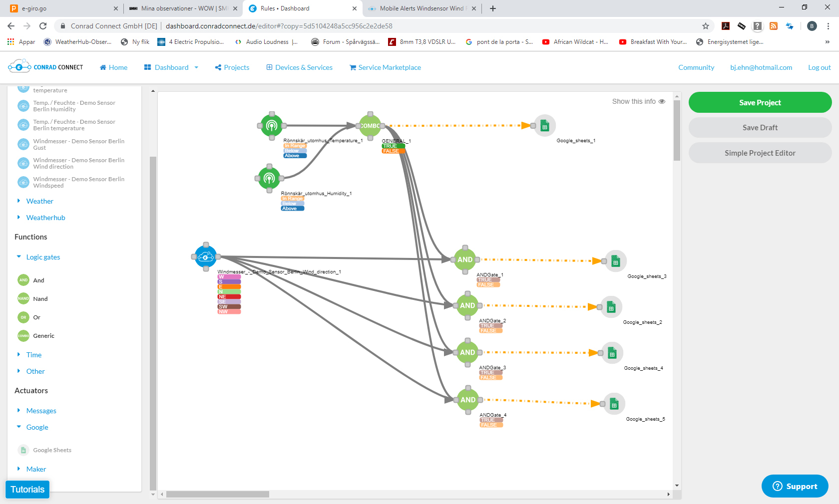Collapse the Google actuators section
Image resolution: width=839 pixels, height=504 pixels.
tap(37, 427)
